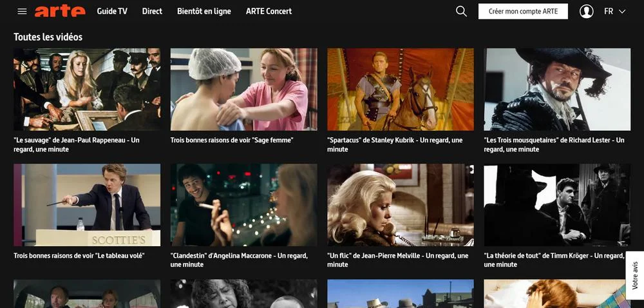644x308 pixels.
Task: Open the hamburger menu icon
Action: coord(22,12)
